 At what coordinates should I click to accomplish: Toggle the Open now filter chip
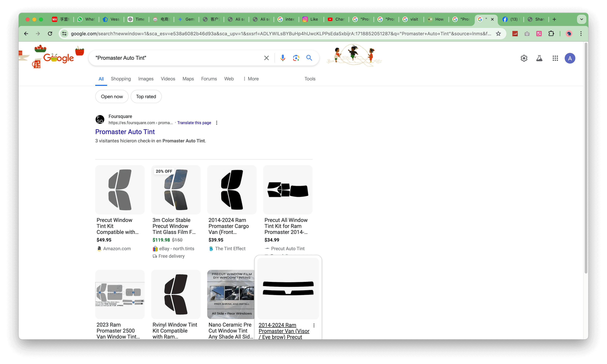pos(112,96)
